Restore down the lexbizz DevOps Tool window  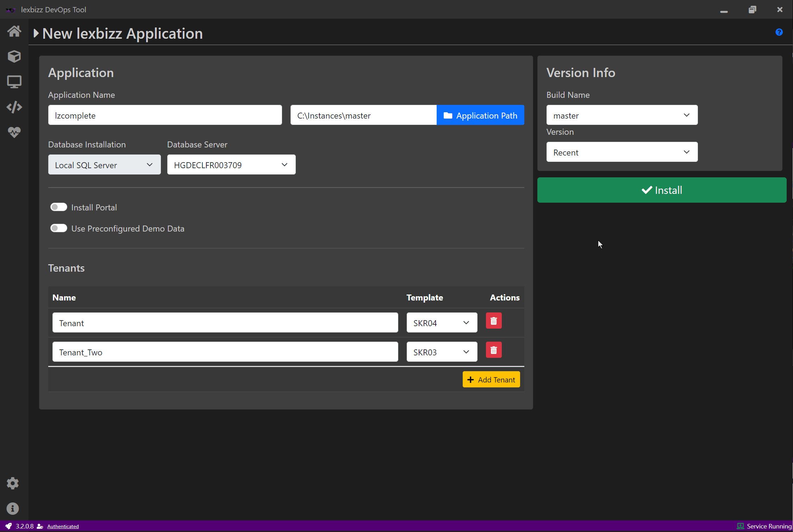pos(752,10)
